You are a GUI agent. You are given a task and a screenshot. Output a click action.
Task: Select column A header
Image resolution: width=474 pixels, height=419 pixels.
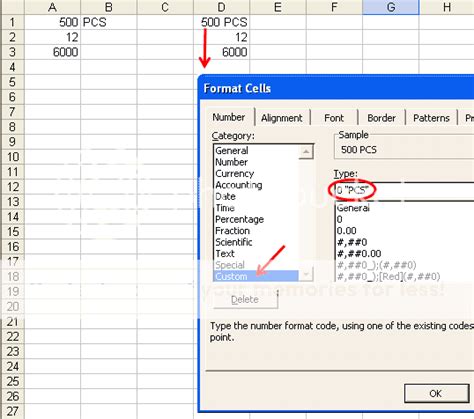point(52,7)
